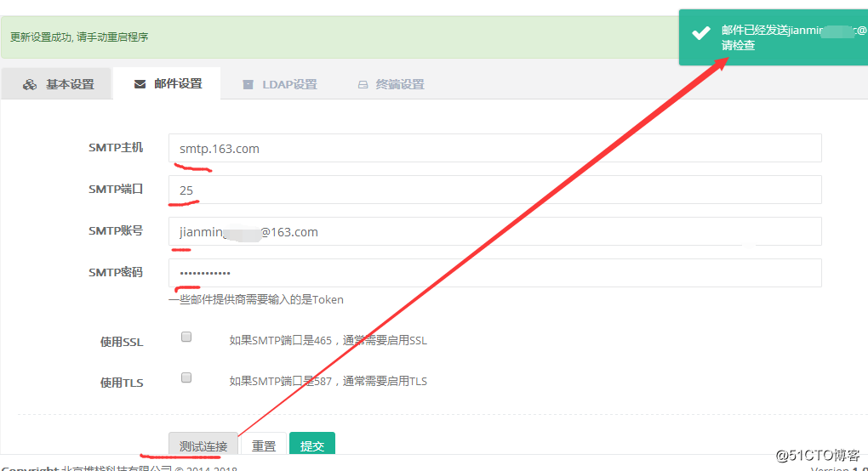
Task: Click the gears icon beside 基本设置
Action: point(30,84)
